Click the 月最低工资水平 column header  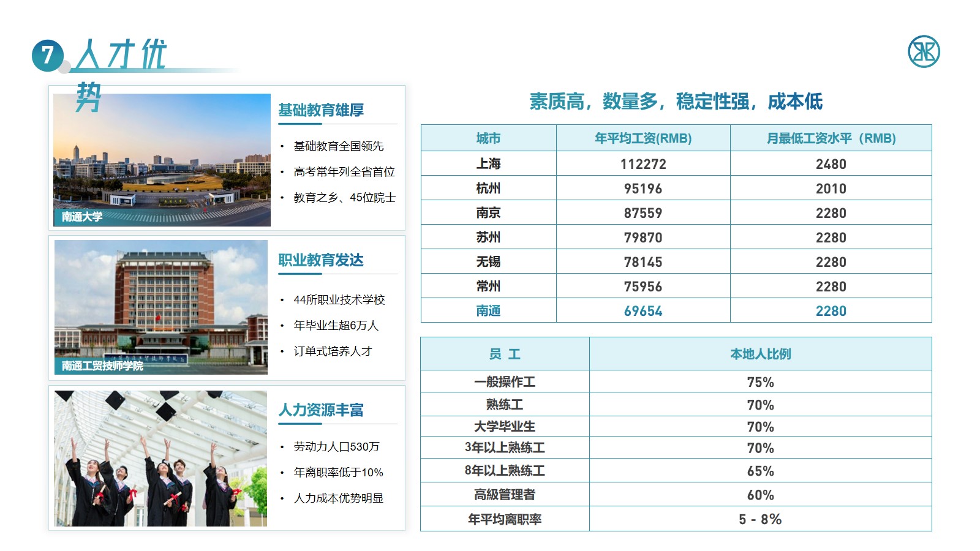tap(831, 138)
